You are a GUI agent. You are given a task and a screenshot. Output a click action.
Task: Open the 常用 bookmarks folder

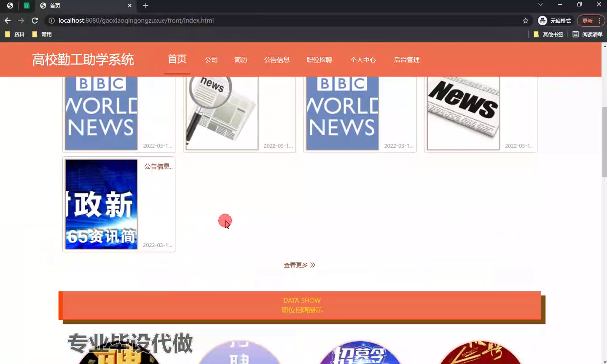[x=42, y=35]
